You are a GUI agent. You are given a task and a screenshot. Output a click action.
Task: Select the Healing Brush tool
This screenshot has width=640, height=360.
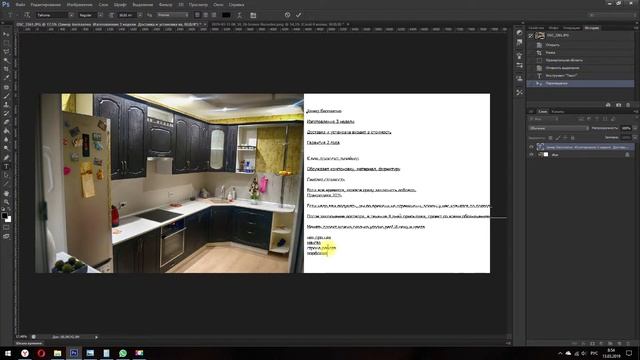[x=6, y=87]
